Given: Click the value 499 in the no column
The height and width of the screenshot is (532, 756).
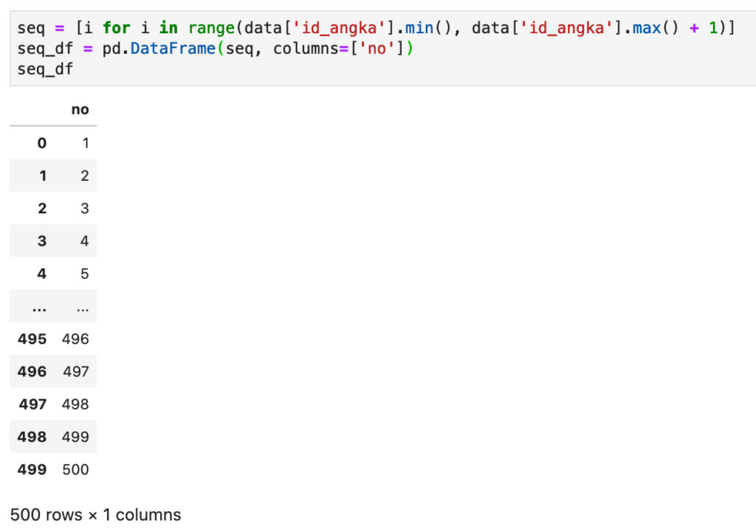Looking at the screenshot, I should pos(76,437).
